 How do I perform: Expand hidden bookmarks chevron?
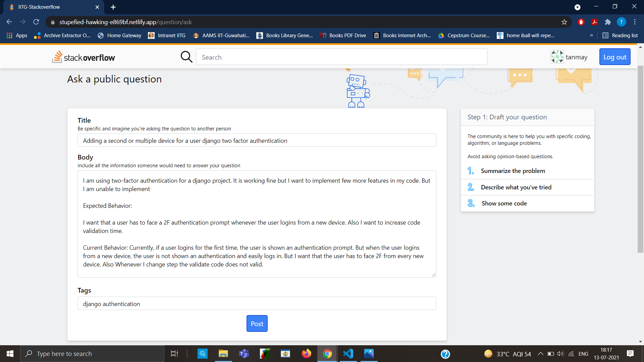coord(591,36)
